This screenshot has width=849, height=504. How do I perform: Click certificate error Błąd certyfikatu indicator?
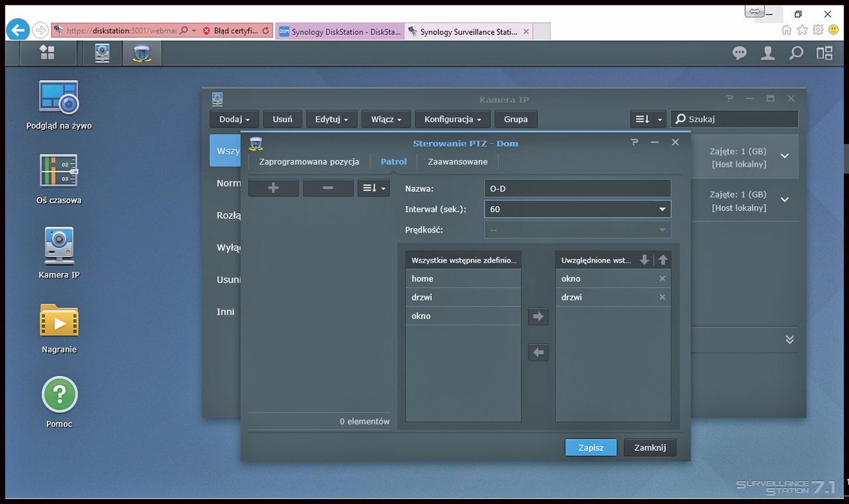coord(230,31)
